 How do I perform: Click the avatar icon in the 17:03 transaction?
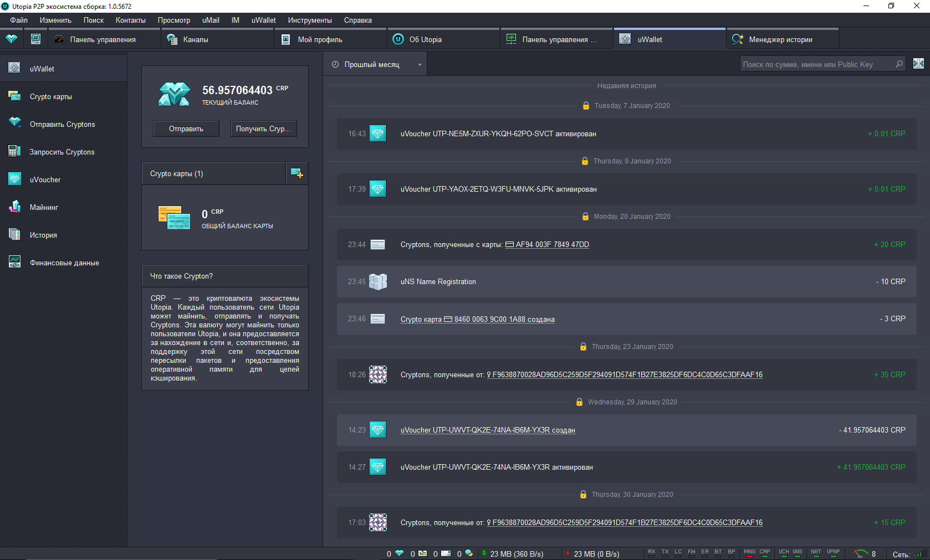click(378, 522)
